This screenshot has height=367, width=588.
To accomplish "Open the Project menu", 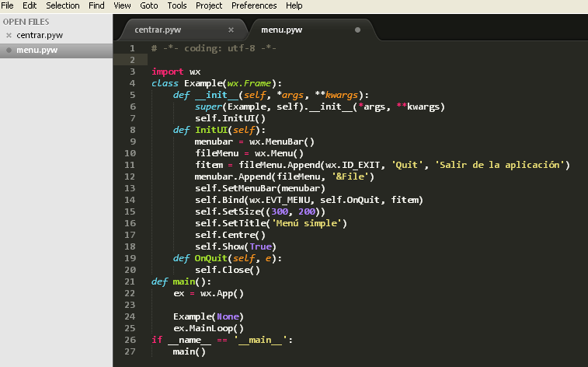I will coord(209,5).
